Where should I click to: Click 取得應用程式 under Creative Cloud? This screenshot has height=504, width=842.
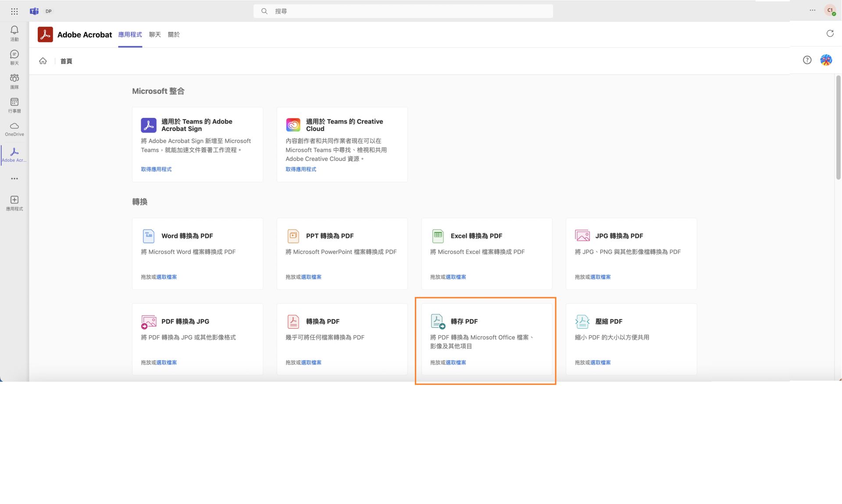(301, 169)
